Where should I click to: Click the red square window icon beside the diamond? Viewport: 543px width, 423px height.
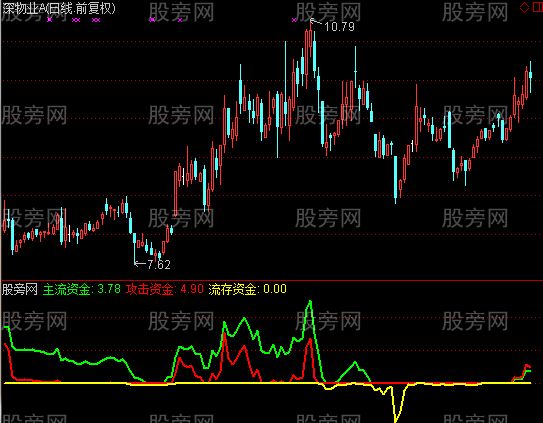click(x=537, y=8)
